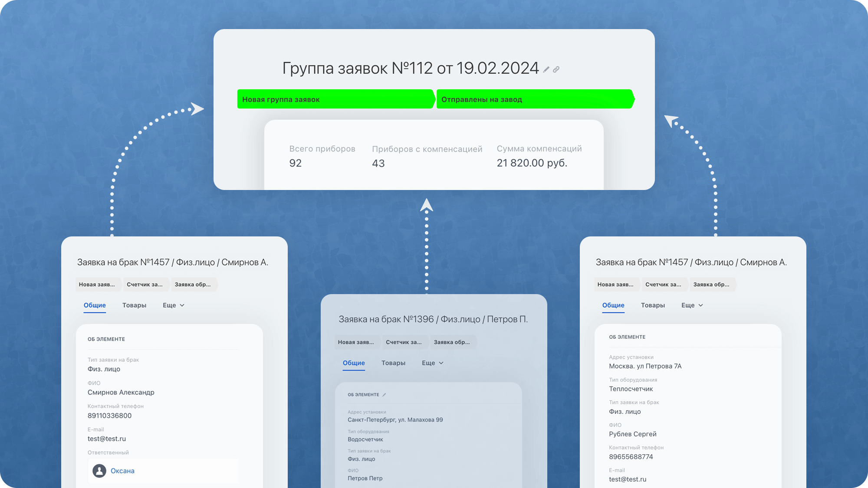Screen dimensions: 868x488
Task: Select Общие tab in the Петров card
Action: [x=354, y=363]
